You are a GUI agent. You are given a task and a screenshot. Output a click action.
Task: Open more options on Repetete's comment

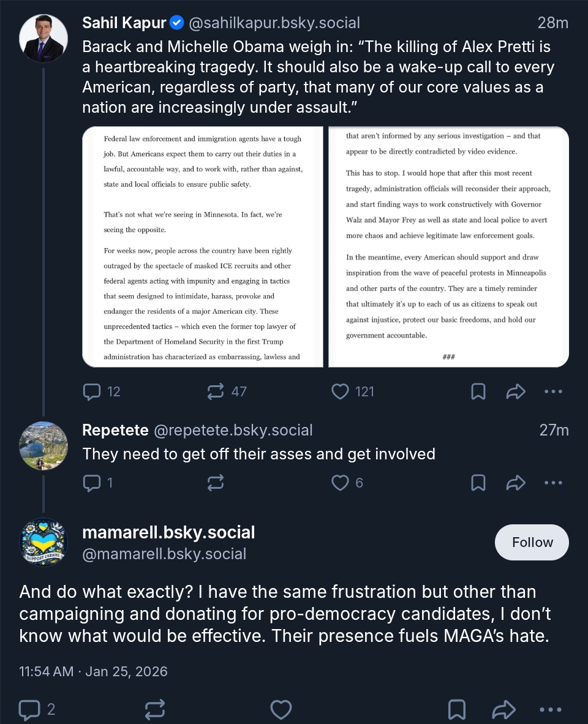[x=553, y=483]
